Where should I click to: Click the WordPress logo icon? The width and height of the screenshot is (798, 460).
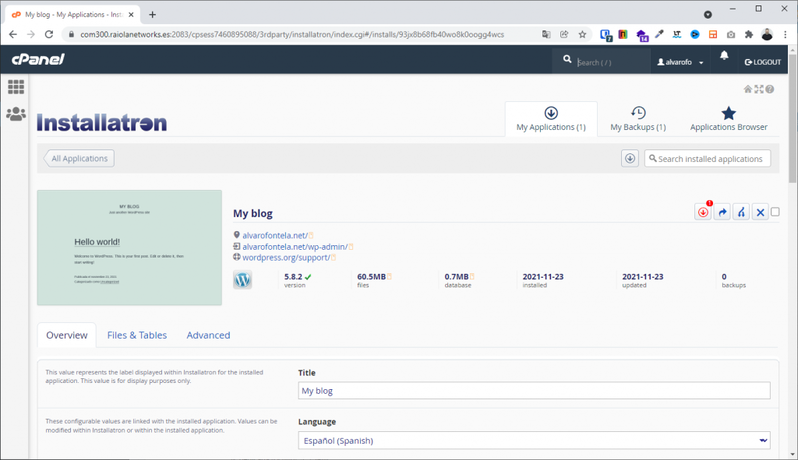(x=242, y=279)
